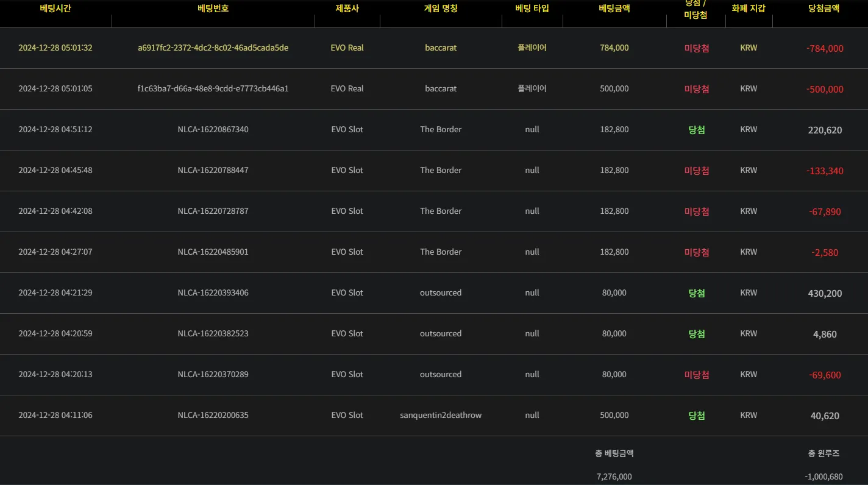This screenshot has width=868, height=485.
Task: Click bet number NLCA-16220200635
Action: click(x=213, y=415)
